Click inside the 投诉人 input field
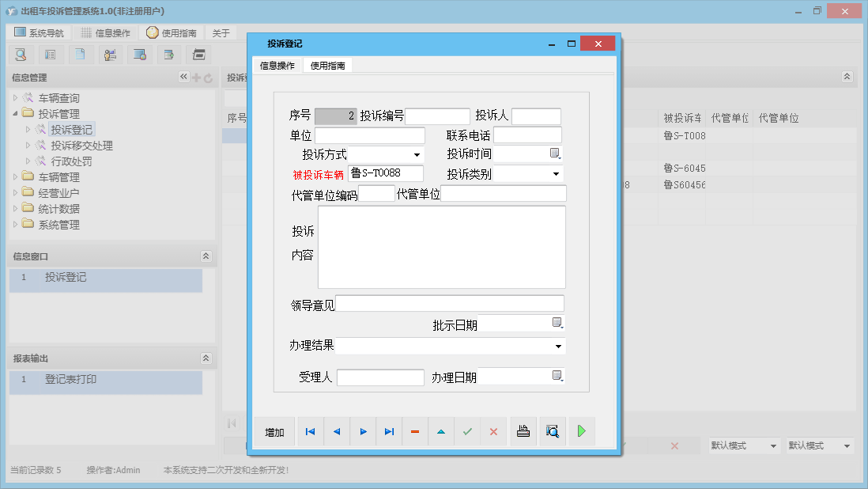 pos(537,116)
